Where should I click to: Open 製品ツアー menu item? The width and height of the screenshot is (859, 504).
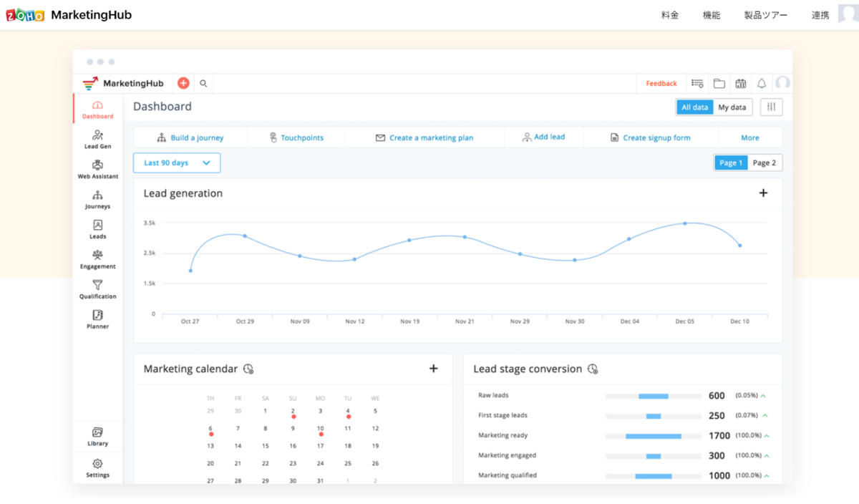click(766, 15)
